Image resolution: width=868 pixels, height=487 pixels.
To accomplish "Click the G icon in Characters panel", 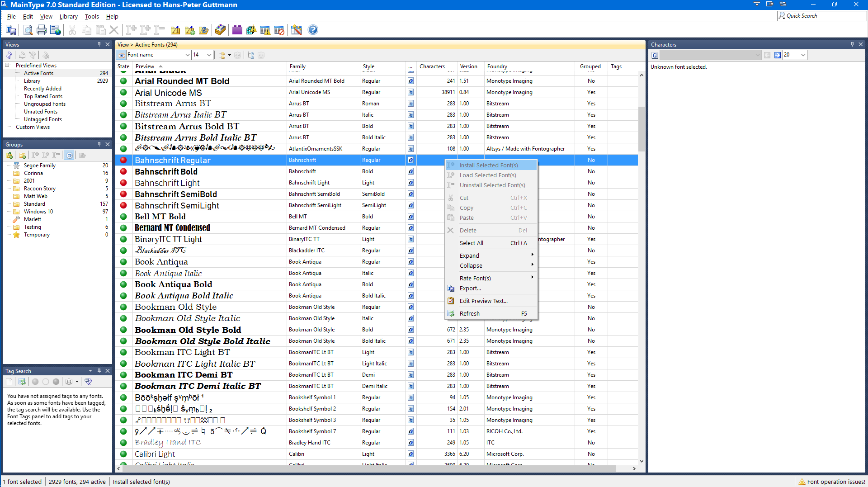I will (655, 55).
